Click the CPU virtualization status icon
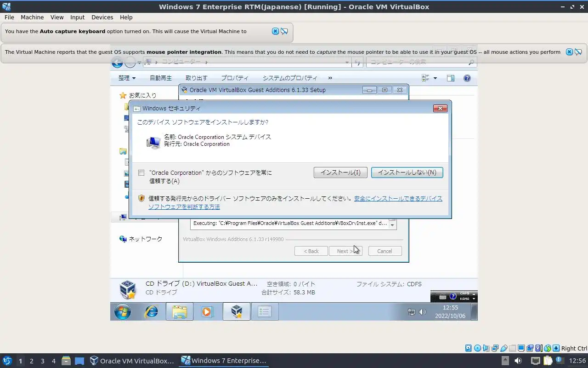Image resolution: width=588 pixels, height=368 pixels. coord(539,348)
